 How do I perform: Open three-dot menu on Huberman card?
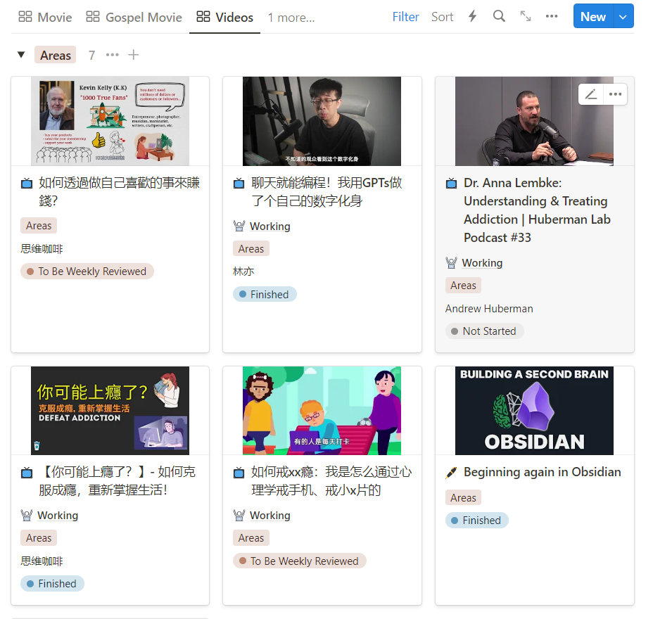tap(615, 94)
